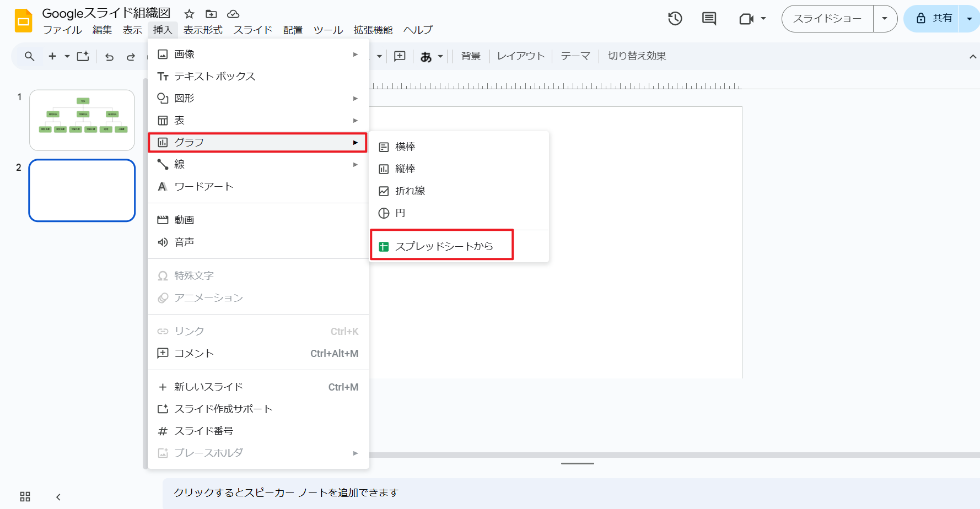Click 新しいスライド menu item
Viewport: 980px width, 509px height.
(258, 387)
